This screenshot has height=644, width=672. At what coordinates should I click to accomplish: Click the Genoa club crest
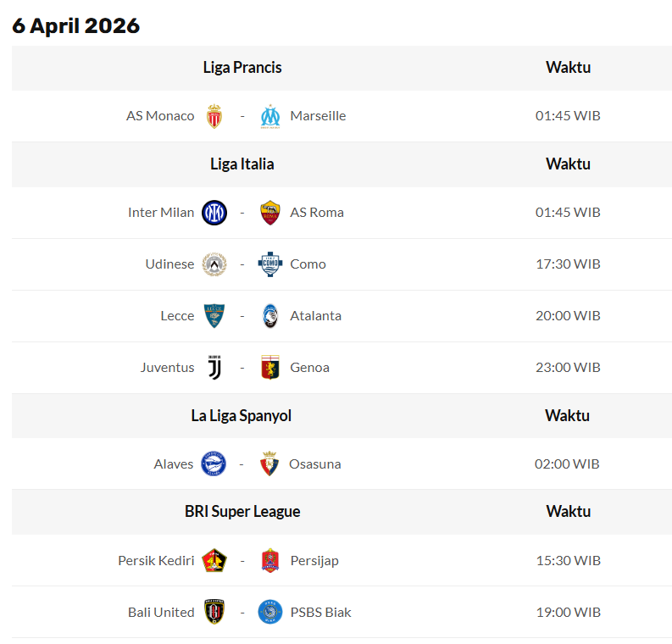pos(270,368)
